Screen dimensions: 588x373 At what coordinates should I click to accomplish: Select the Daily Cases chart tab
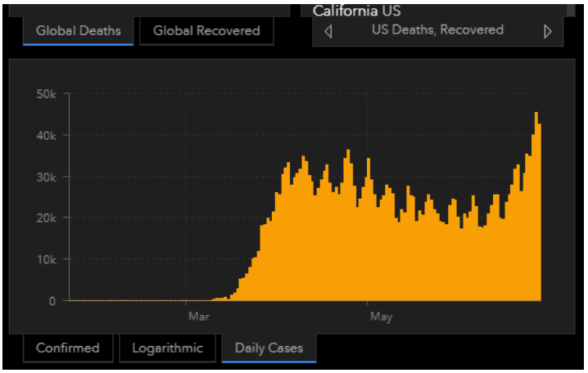tap(269, 348)
